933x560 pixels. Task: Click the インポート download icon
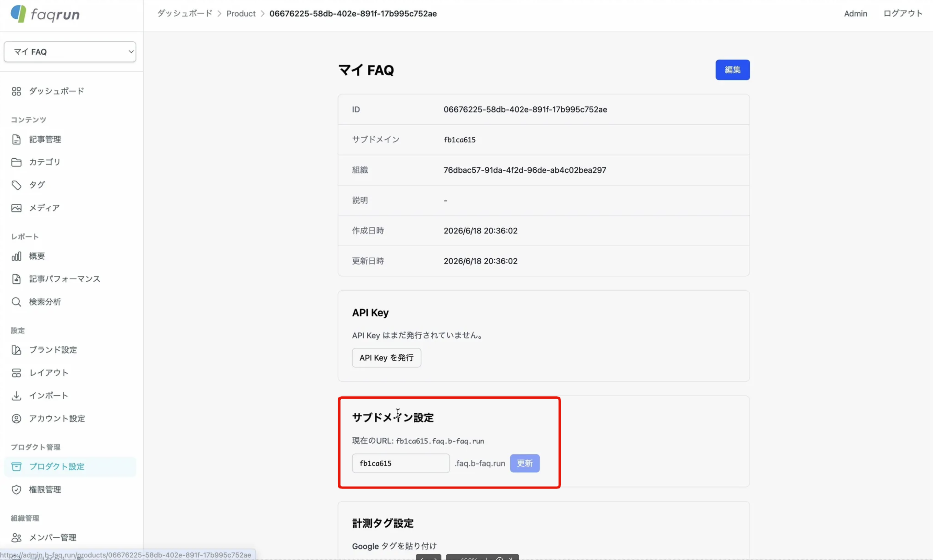16,396
